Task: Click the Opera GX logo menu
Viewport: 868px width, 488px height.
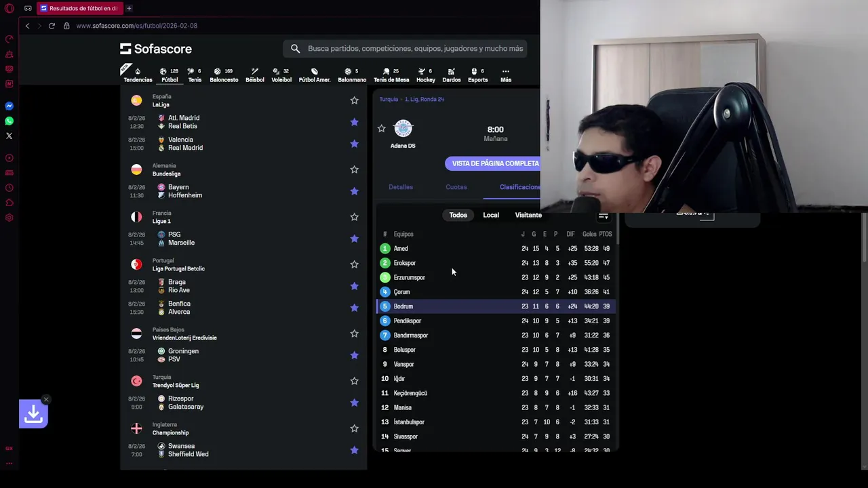Action: [x=9, y=8]
